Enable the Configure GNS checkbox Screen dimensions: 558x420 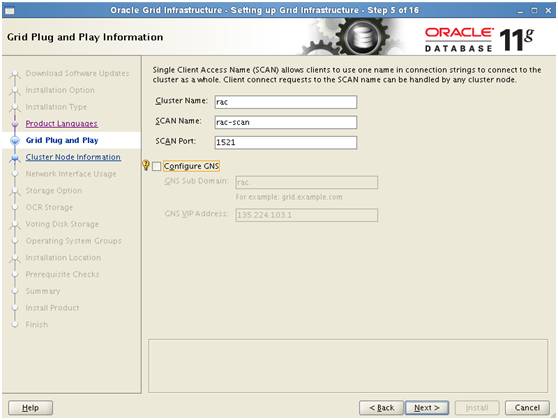pyautogui.click(x=157, y=166)
